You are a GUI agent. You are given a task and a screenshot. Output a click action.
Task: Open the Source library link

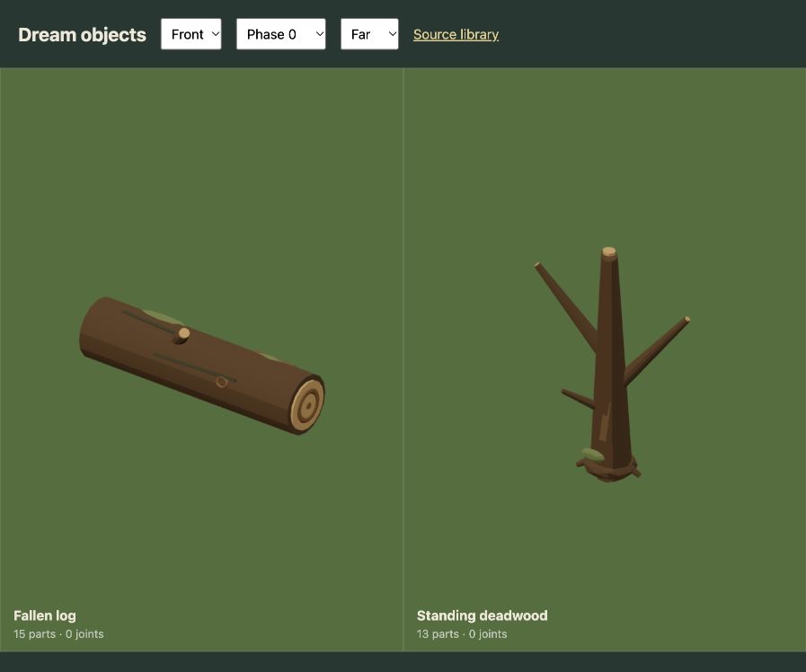click(456, 34)
